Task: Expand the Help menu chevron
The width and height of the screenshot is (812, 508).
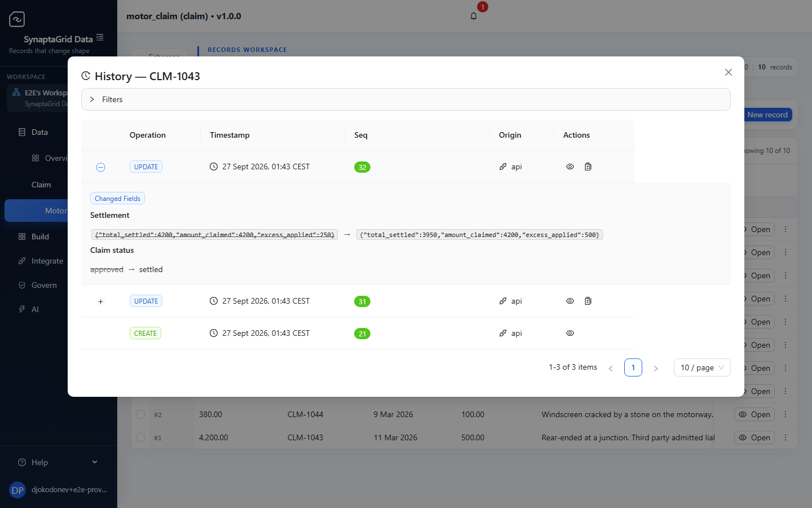Action: 95,462
